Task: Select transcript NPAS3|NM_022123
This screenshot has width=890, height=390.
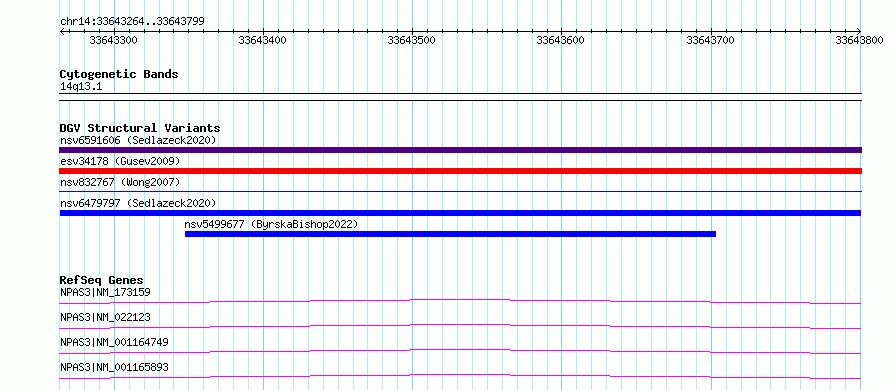Action: point(105,318)
